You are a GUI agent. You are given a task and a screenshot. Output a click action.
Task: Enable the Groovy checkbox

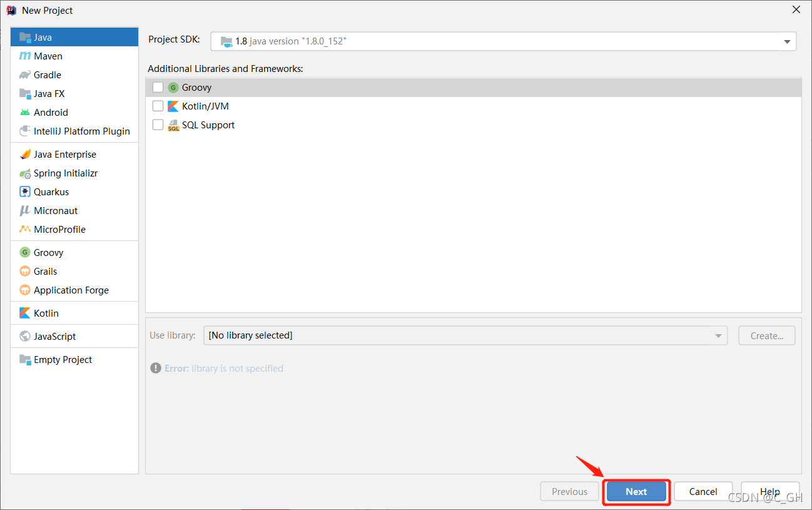pyautogui.click(x=158, y=87)
